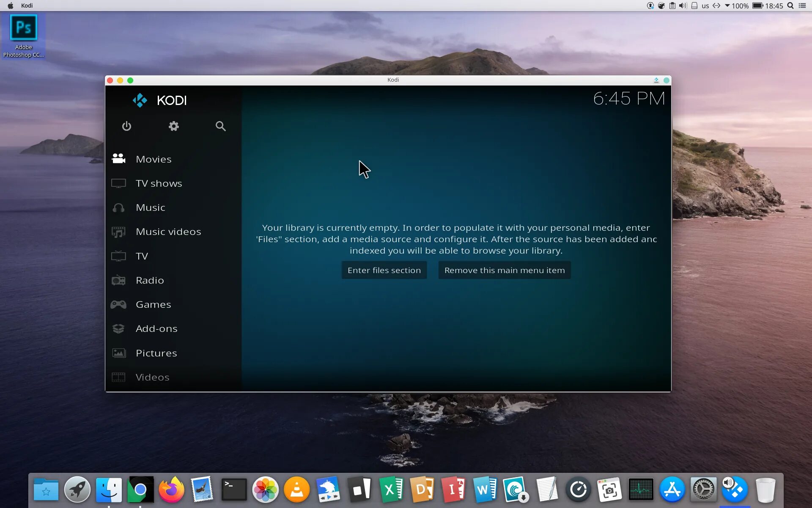Open VLC from the dock

296,490
